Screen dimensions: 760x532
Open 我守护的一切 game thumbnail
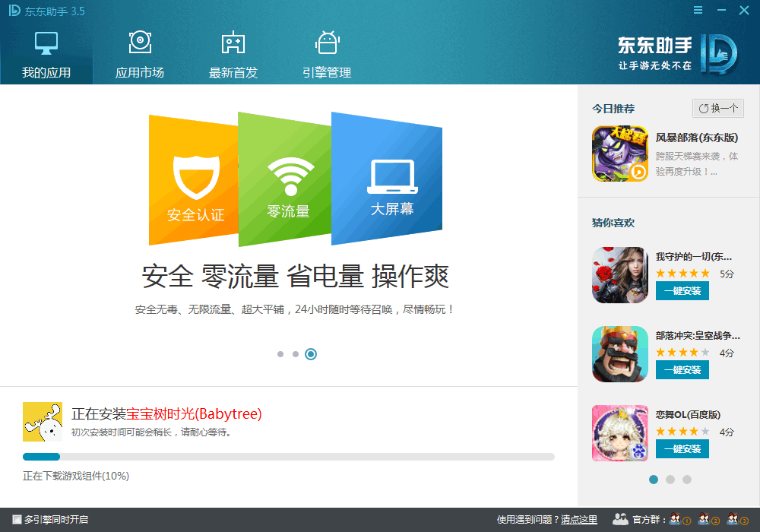click(x=620, y=275)
